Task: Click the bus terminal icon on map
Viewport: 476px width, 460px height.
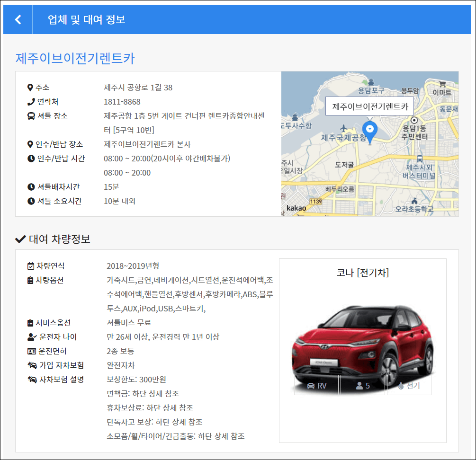Action: pyautogui.click(x=420, y=159)
